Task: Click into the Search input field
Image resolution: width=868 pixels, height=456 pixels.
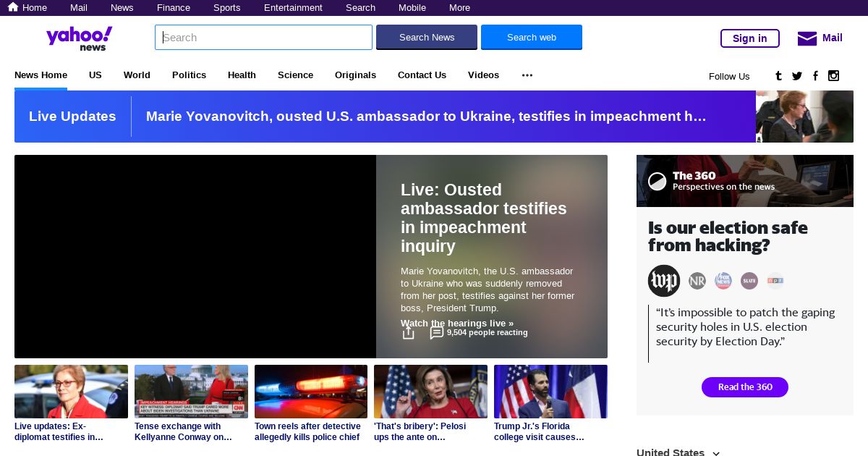Action: (263, 38)
